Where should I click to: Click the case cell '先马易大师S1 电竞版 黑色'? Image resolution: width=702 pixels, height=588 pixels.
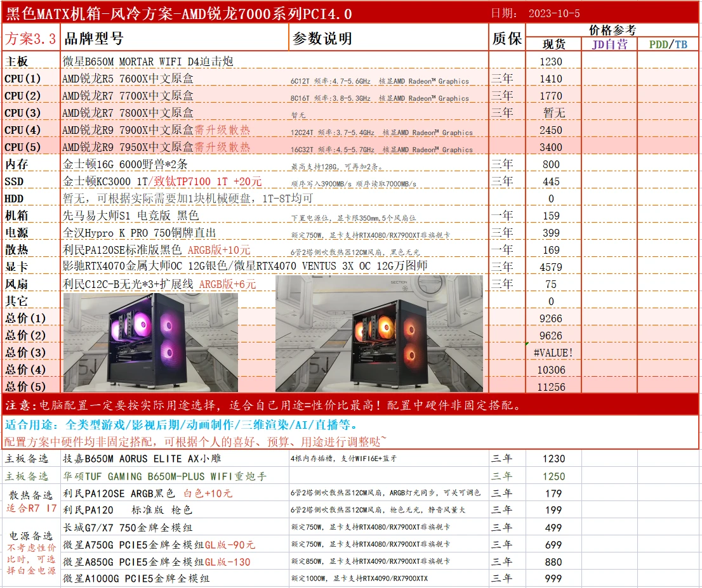(x=131, y=215)
